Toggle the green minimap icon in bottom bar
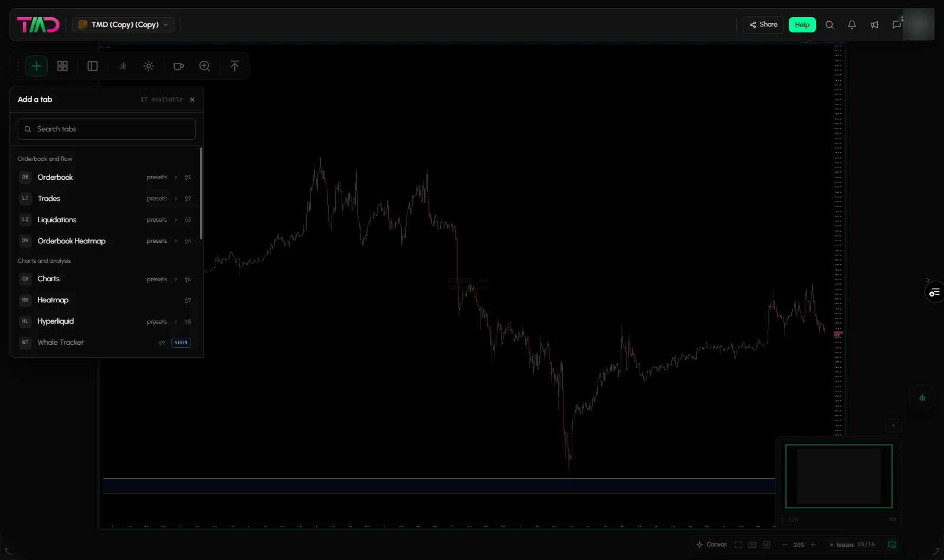 point(892,545)
